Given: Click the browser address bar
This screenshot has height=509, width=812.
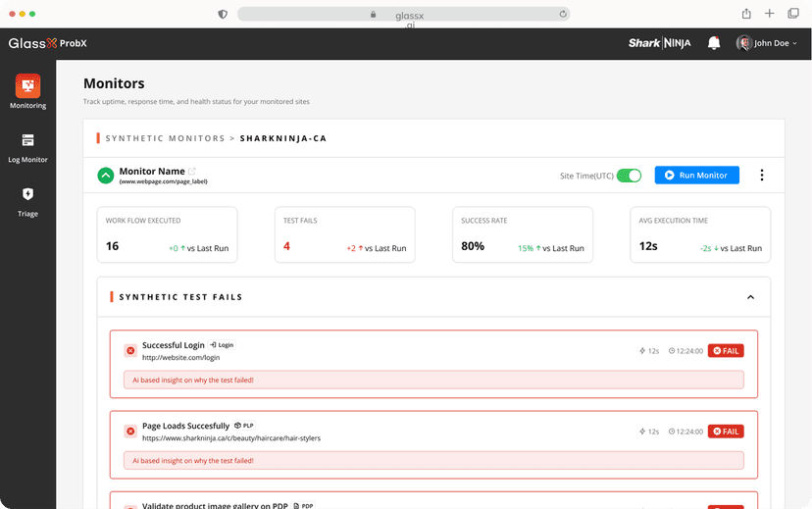Looking at the screenshot, I should 403,14.
